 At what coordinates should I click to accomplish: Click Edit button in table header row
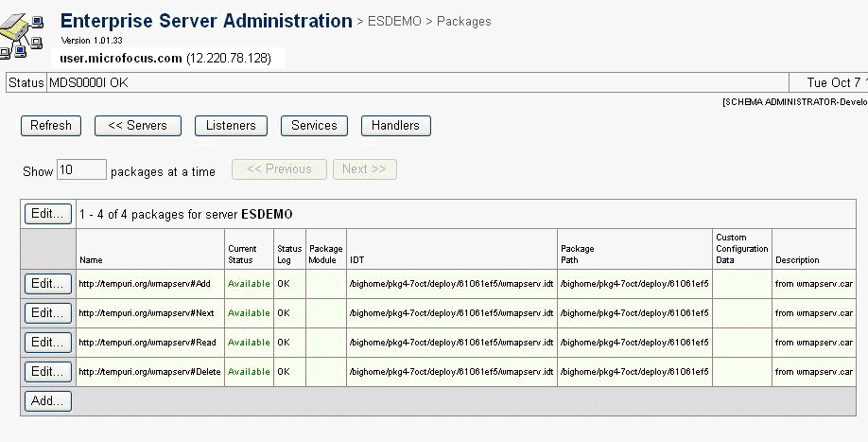click(47, 214)
